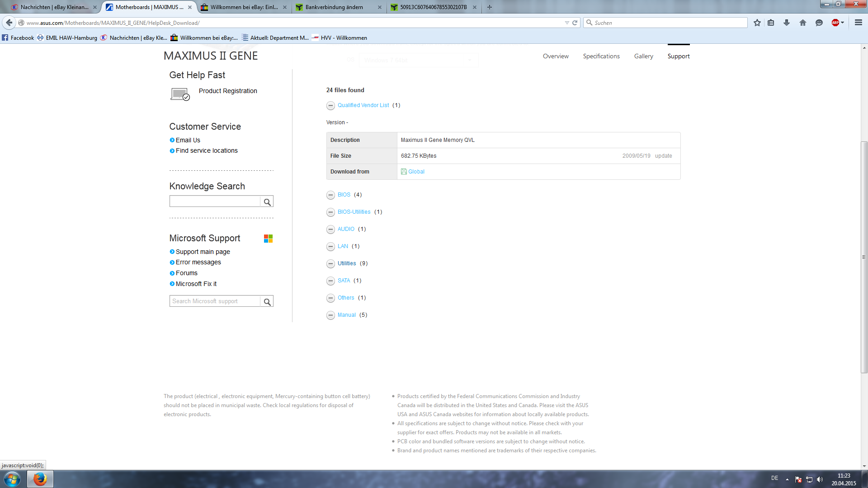Click the Global download link
Screen dimensions: 868x488
pyautogui.click(x=416, y=172)
